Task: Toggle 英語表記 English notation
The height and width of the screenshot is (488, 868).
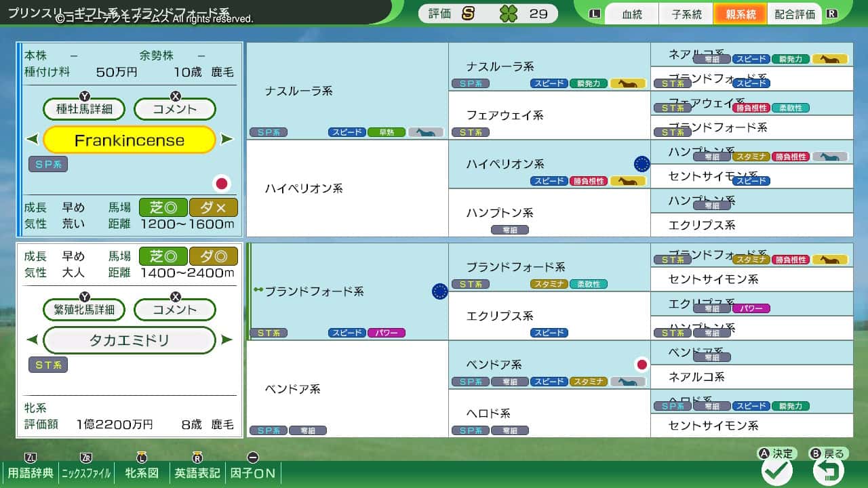Action: pyautogui.click(x=197, y=472)
